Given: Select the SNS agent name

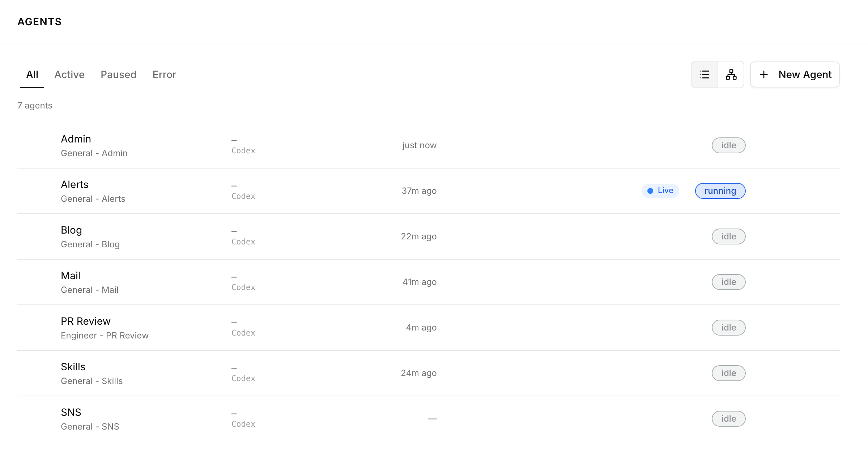Looking at the screenshot, I should point(71,412).
